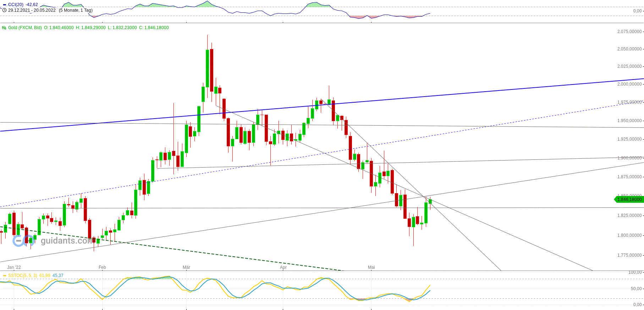Click the date range 29.12.2021 - 20.05.2022
Image resolution: width=644 pixels, height=310 pixels.
pos(32,10)
